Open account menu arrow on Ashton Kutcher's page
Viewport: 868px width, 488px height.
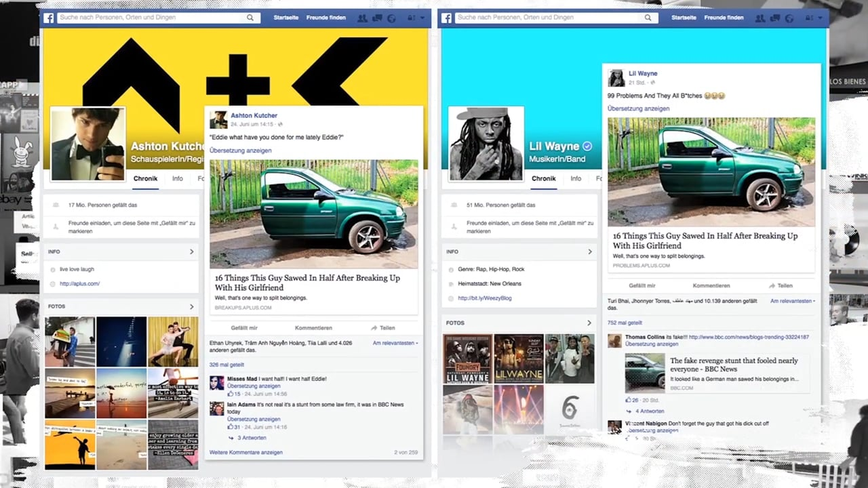(422, 18)
